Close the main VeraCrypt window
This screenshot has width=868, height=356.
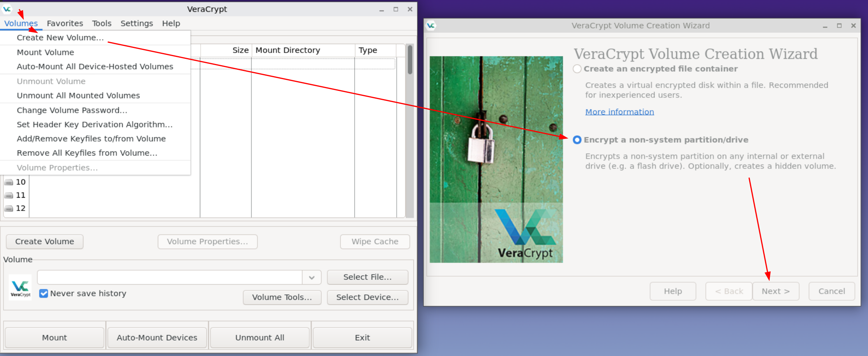pos(410,9)
